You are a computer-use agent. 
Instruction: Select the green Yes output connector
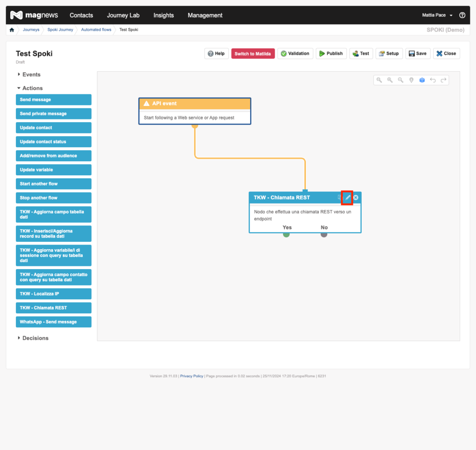tap(286, 234)
